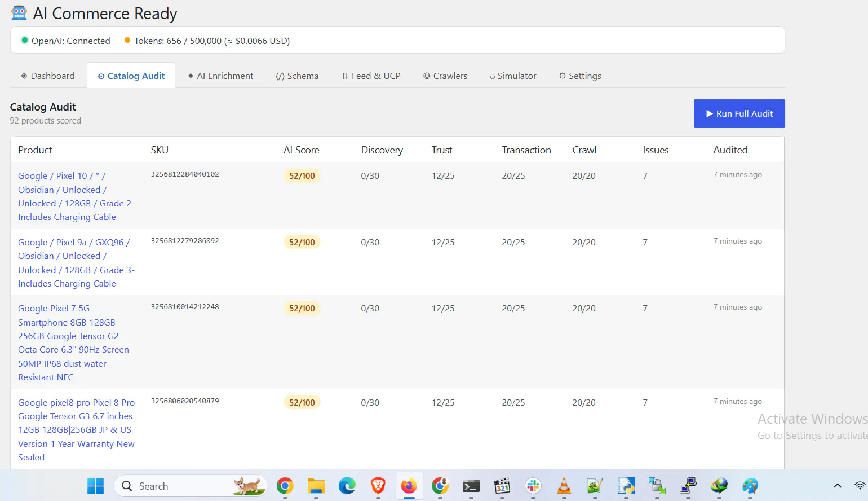Click the green OpenAI connected status dot
This screenshot has width=868, height=501.
click(24, 40)
